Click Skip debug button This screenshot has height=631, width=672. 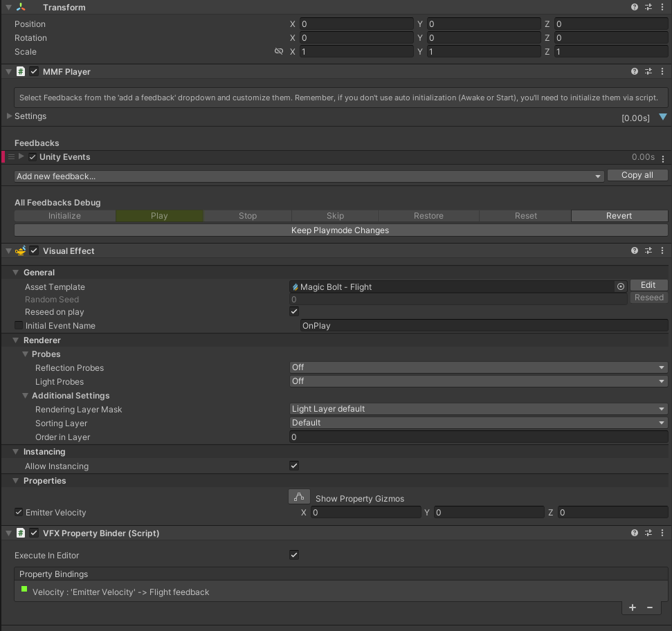point(335,215)
